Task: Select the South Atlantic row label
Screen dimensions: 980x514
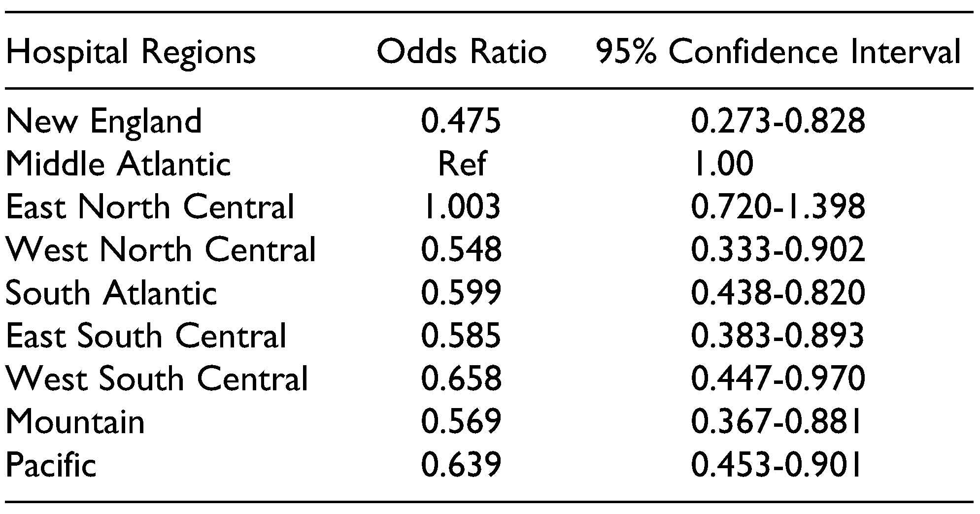Action: (x=111, y=293)
